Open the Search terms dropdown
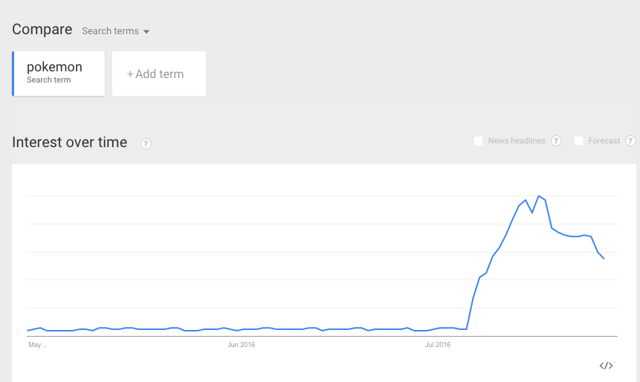640x382 pixels. [x=116, y=31]
